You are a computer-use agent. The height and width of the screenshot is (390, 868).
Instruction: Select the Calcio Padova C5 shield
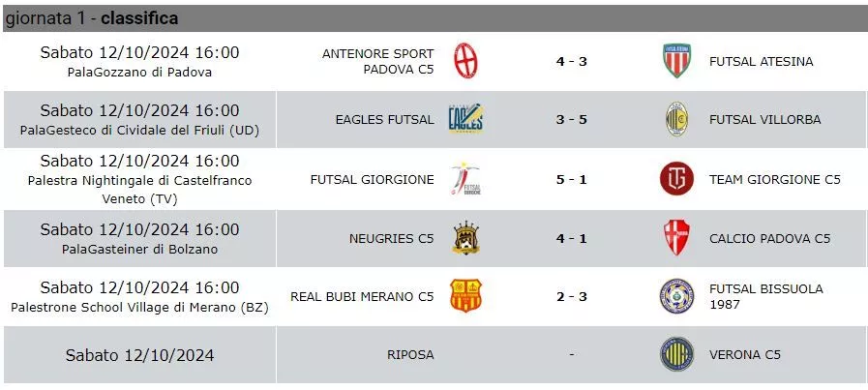676,238
